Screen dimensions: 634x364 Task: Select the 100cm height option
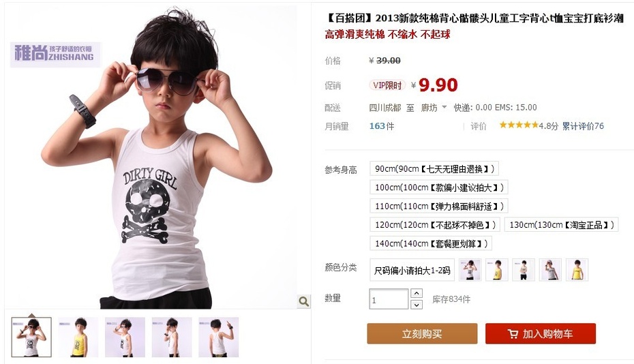tap(439, 187)
